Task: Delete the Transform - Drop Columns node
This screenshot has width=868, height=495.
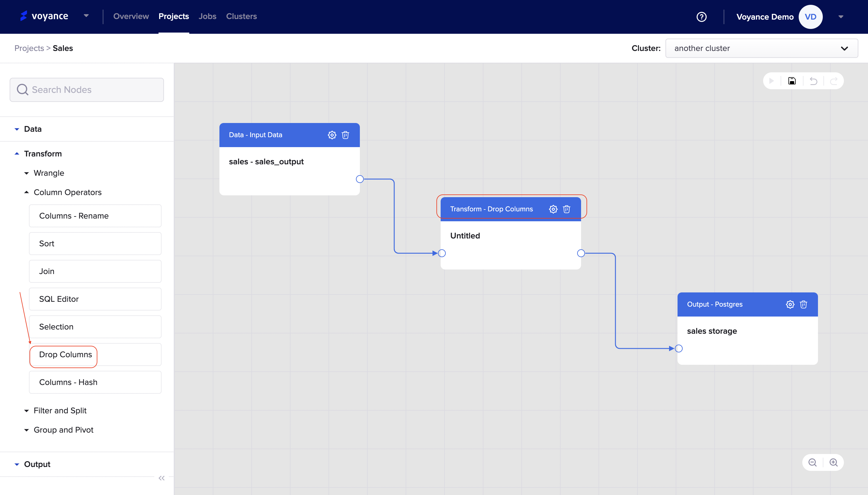Action: click(x=567, y=209)
